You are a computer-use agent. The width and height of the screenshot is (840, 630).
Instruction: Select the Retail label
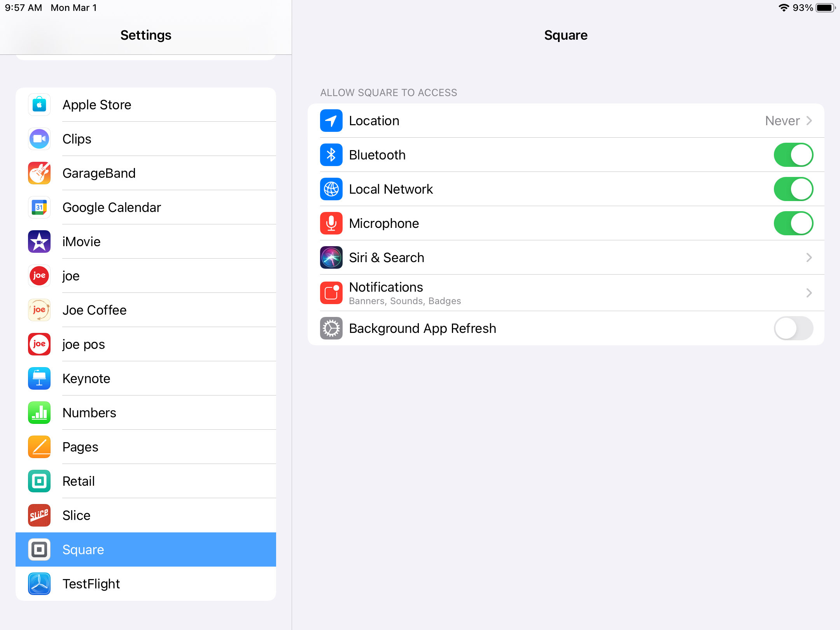point(79,481)
